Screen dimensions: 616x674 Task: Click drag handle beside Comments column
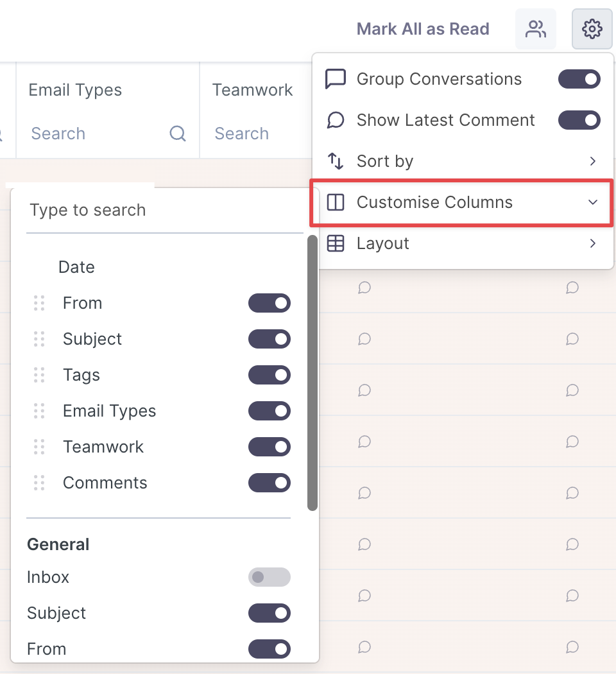pos(39,483)
